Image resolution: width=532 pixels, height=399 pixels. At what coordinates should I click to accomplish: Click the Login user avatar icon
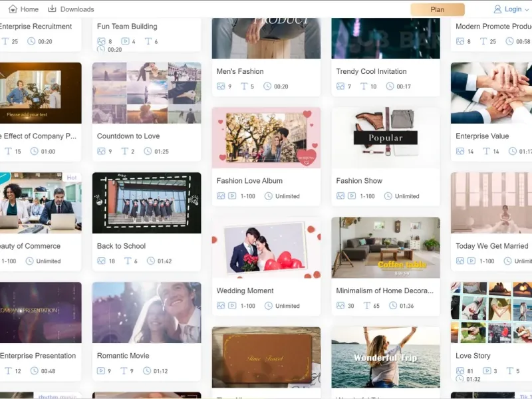point(497,9)
